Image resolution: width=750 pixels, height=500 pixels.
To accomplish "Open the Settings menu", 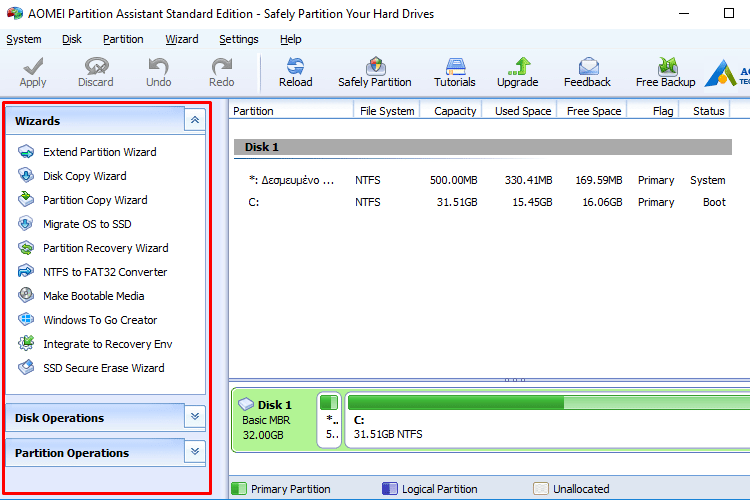I will pos(239,39).
